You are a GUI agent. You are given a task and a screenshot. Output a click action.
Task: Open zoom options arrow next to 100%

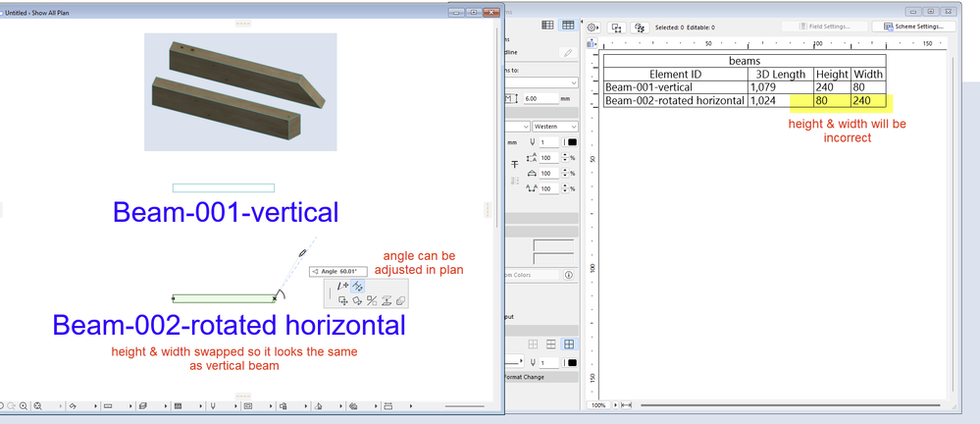pos(614,405)
